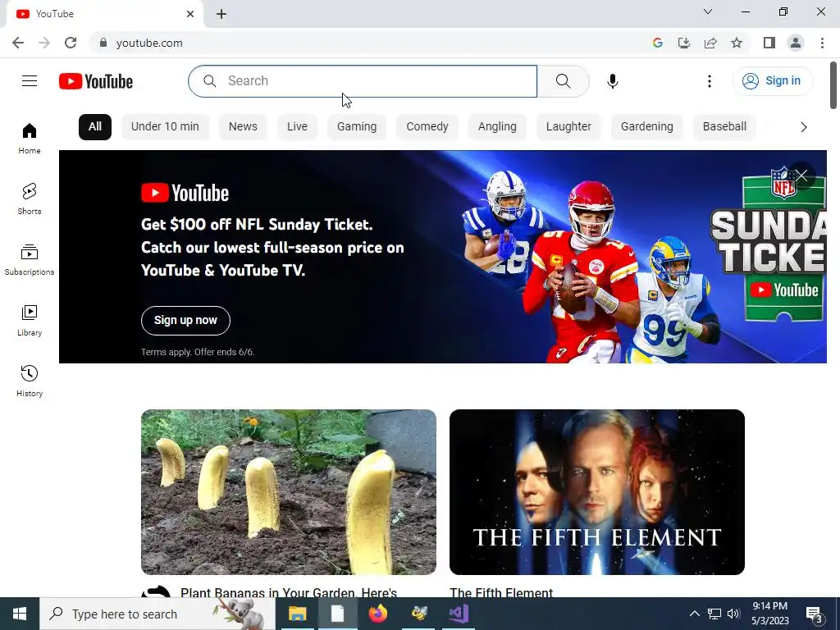Open the tab search dropdown chevron
The width and height of the screenshot is (840, 630).
(x=708, y=11)
